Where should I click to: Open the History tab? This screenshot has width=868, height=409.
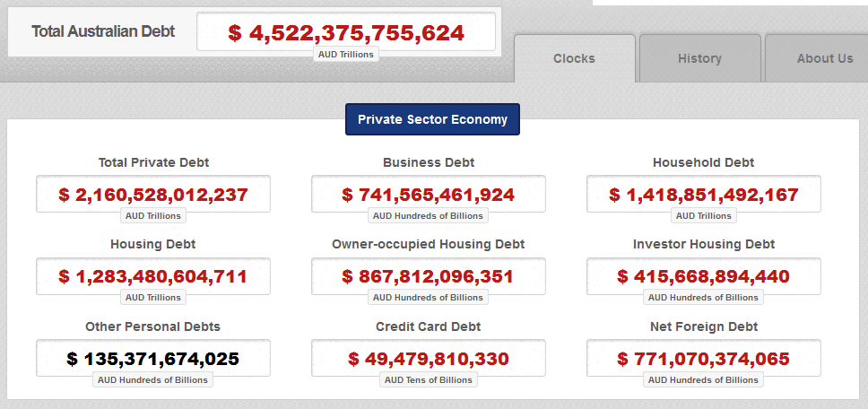(699, 58)
